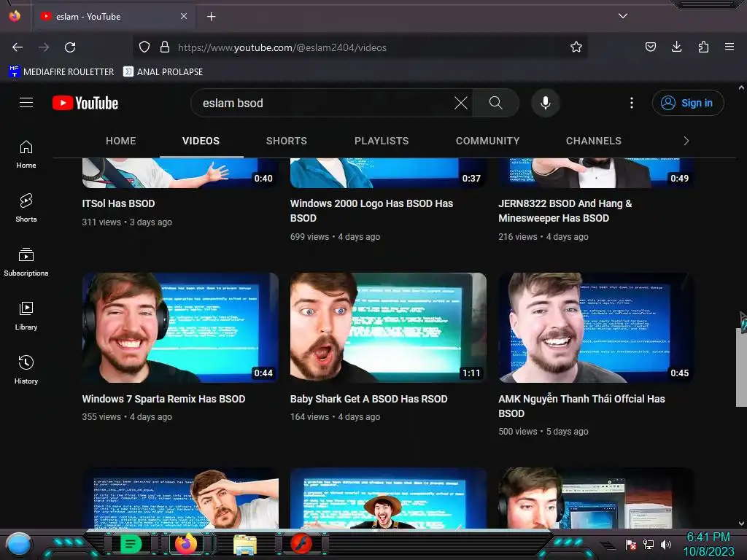Switch to the COMMUNITY tab
The image size is (747, 560).
[487, 141]
